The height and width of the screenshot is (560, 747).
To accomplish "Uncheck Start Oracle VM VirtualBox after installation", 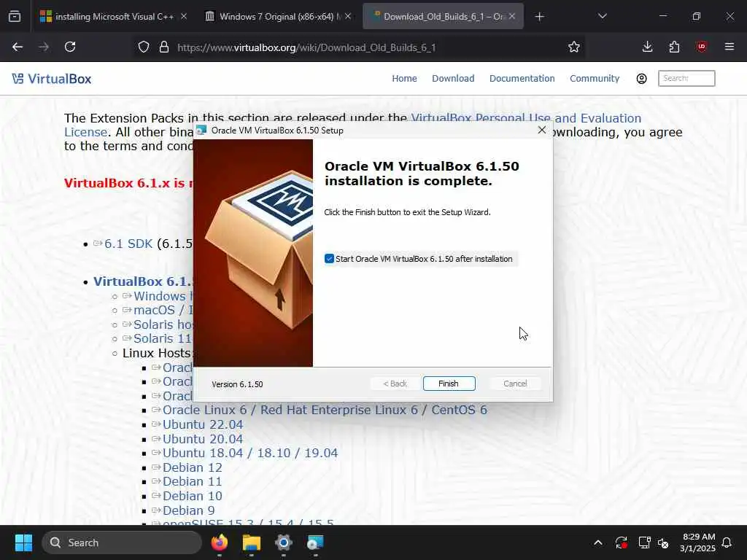I will (329, 259).
